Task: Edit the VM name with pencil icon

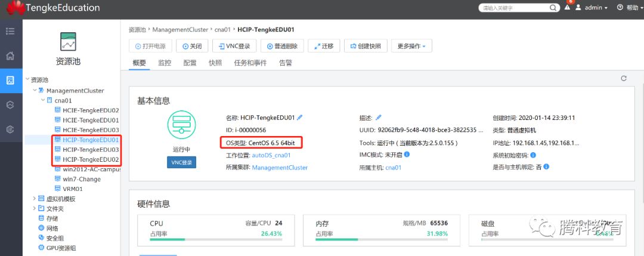Action: [x=300, y=118]
